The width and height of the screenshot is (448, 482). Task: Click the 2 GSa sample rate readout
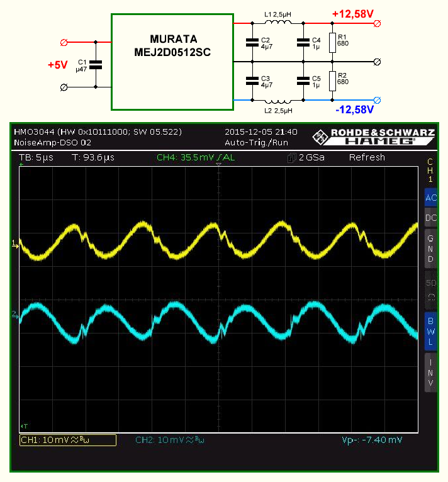(x=311, y=157)
